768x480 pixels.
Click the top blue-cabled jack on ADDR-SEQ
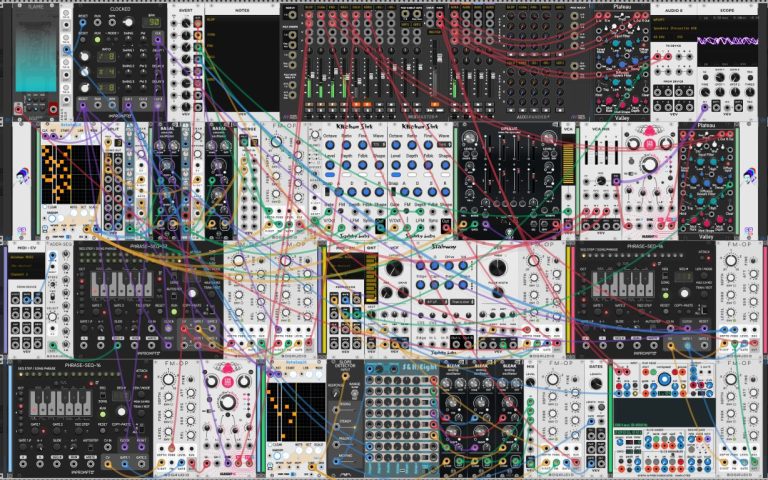[52, 255]
